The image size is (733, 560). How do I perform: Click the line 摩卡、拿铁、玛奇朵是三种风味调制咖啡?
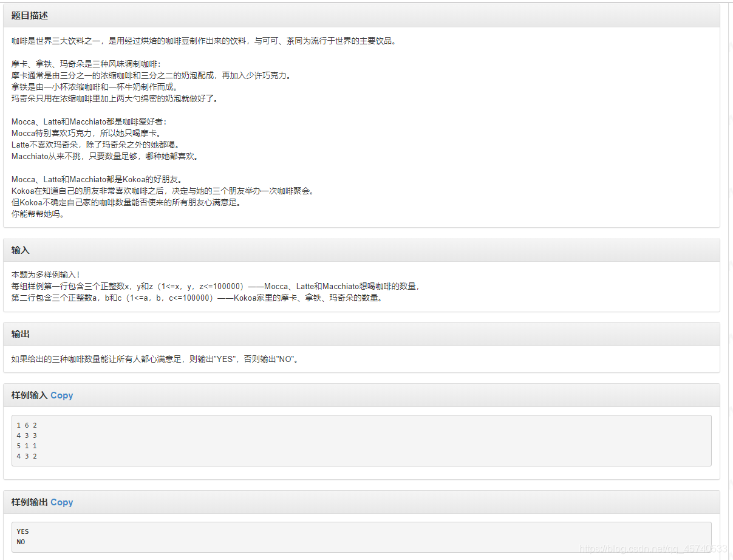pos(86,64)
